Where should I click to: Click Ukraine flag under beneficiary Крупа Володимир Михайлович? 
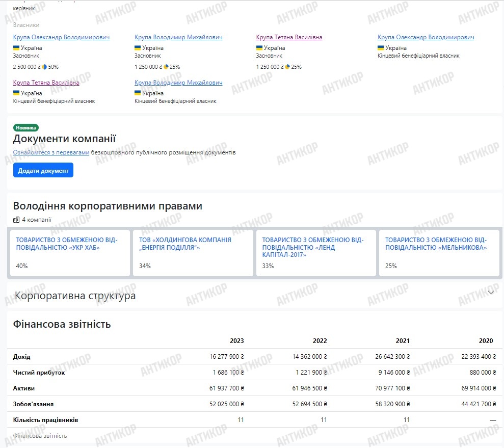138,93
